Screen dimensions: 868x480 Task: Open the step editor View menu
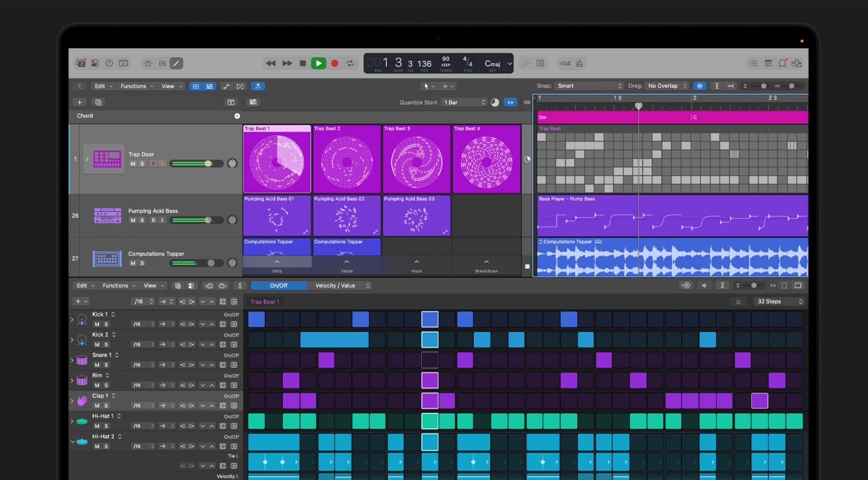point(153,286)
